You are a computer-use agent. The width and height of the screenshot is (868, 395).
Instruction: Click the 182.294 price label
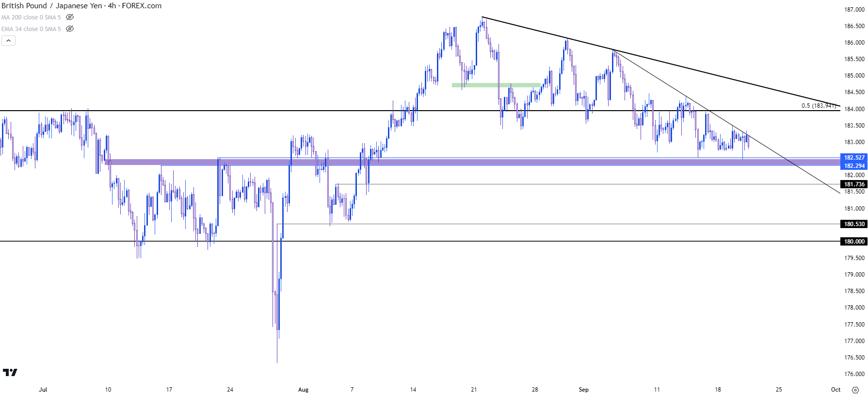tap(853, 165)
